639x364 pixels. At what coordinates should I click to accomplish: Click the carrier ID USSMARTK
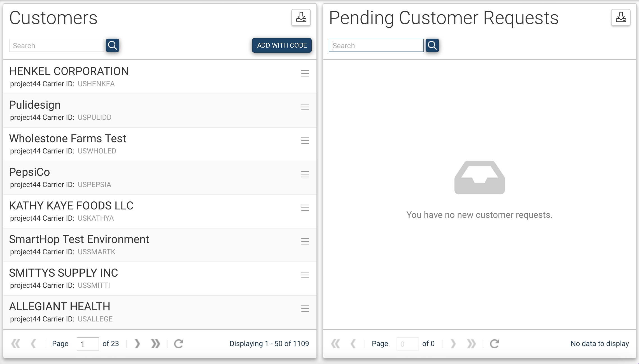[x=97, y=252]
